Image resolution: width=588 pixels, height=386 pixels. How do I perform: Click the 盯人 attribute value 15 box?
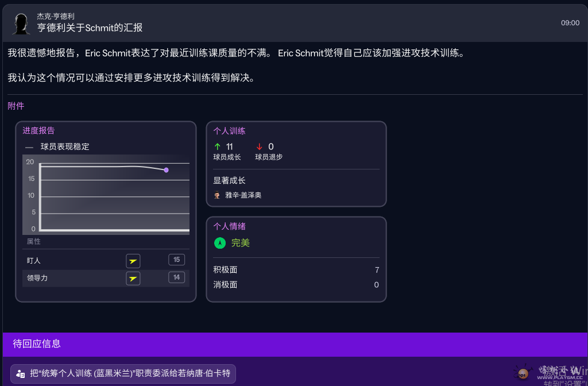[x=176, y=260]
